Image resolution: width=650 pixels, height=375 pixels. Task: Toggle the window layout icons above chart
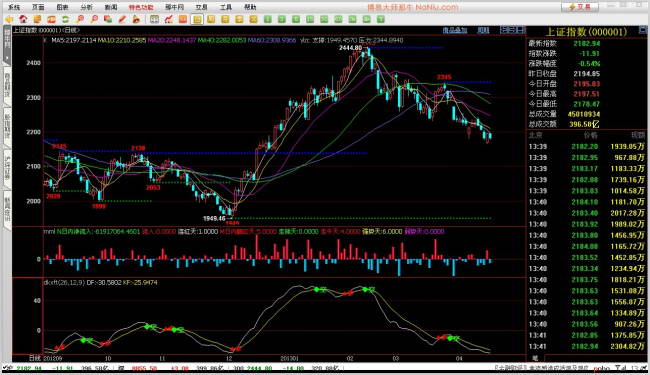point(512,30)
